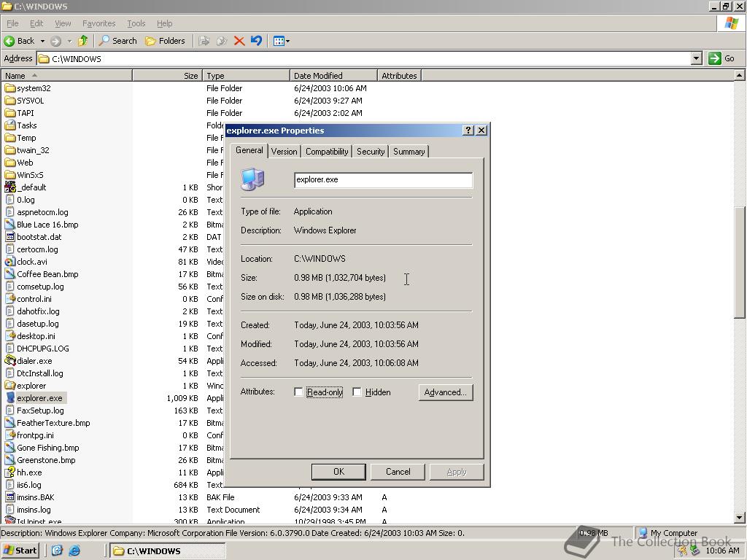Click Cancel in Properties dialog

pyautogui.click(x=398, y=472)
